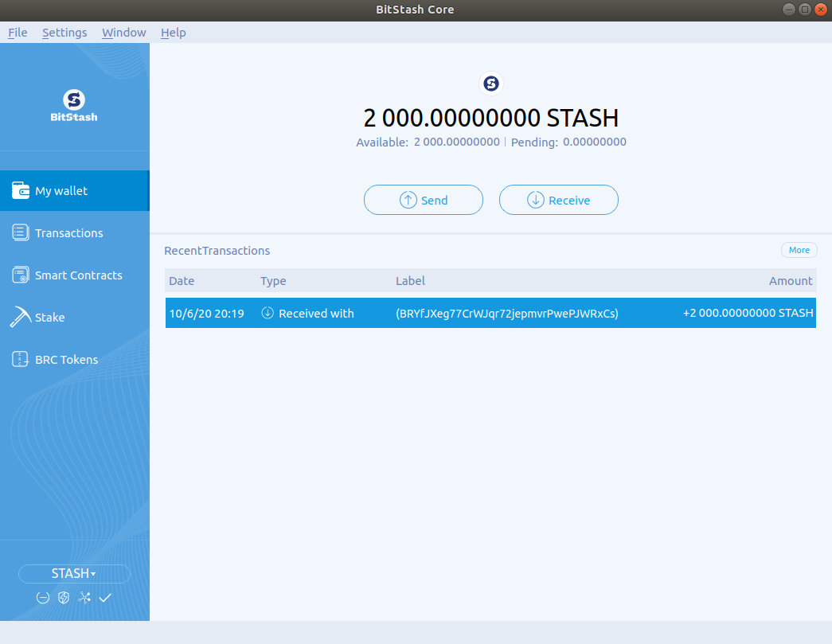
Task: Select the transaction date 10/6/20 20:19
Action: 206,314
